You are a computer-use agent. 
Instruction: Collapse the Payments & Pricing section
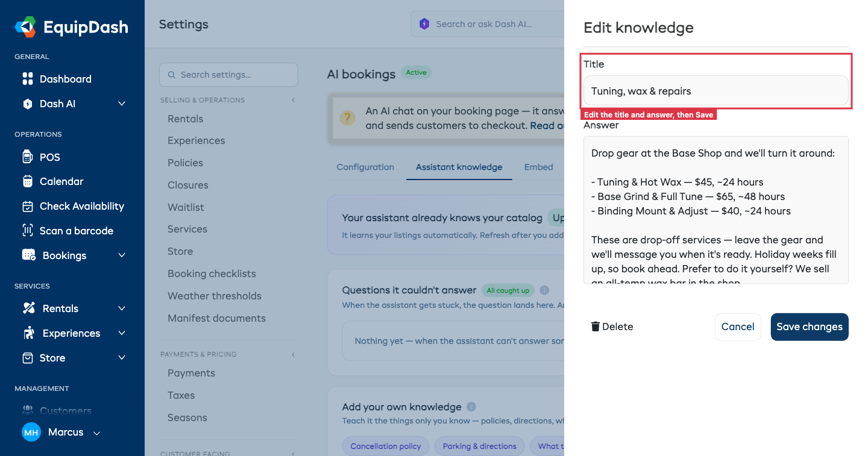point(294,354)
